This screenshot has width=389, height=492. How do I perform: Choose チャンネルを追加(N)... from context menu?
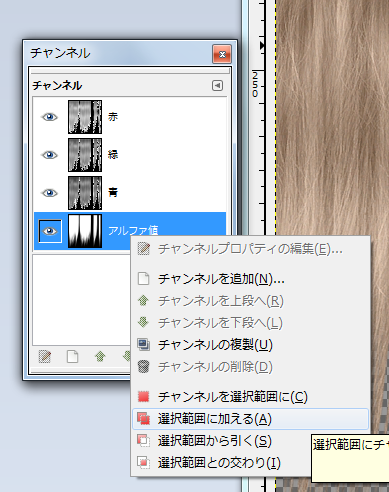pyautogui.click(x=250, y=279)
